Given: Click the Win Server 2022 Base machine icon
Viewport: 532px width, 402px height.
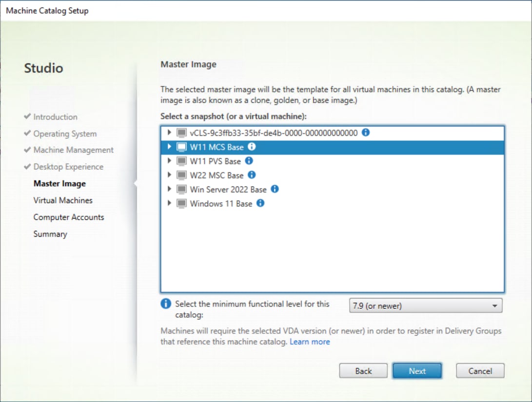Looking at the screenshot, I should tap(181, 189).
